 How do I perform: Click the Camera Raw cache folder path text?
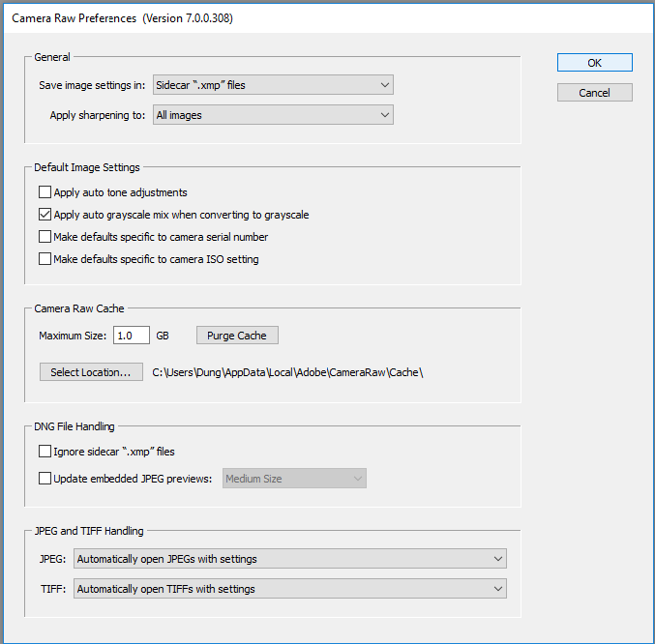click(289, 372)
